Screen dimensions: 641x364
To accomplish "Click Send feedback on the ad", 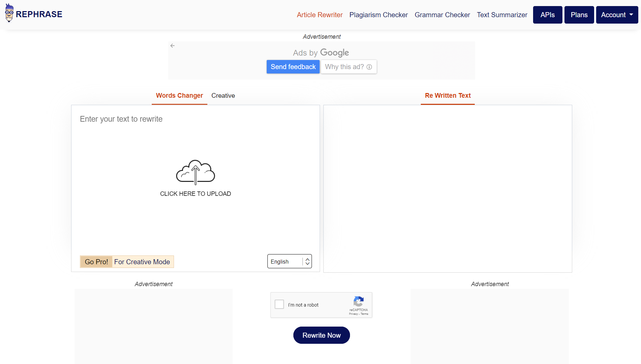I will [x=293, y=67].
